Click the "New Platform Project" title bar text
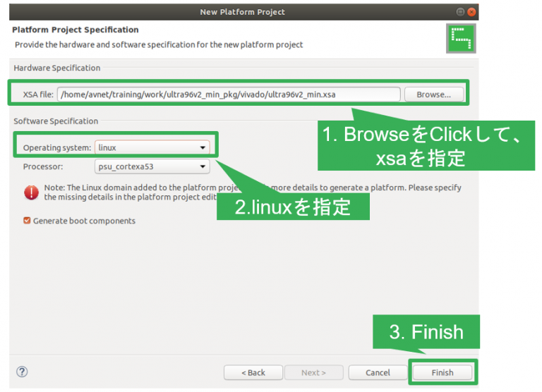Viewport: 542px width, 392px height. tap(242, 12)
